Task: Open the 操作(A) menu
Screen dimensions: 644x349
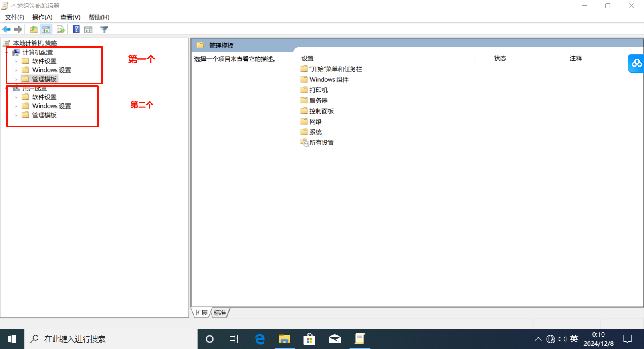Action: tap(42, 17)
